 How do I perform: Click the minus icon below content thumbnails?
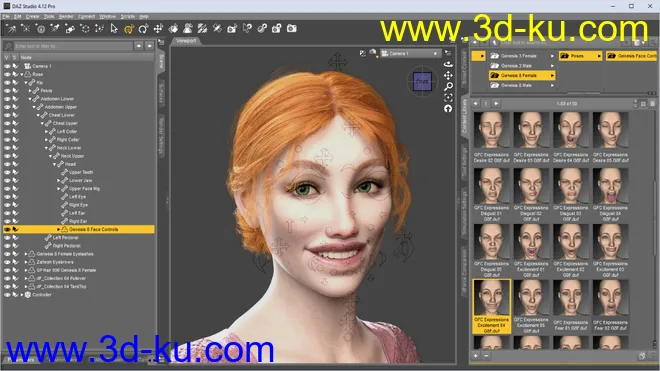pyautogui.click(x=486, y=356)
